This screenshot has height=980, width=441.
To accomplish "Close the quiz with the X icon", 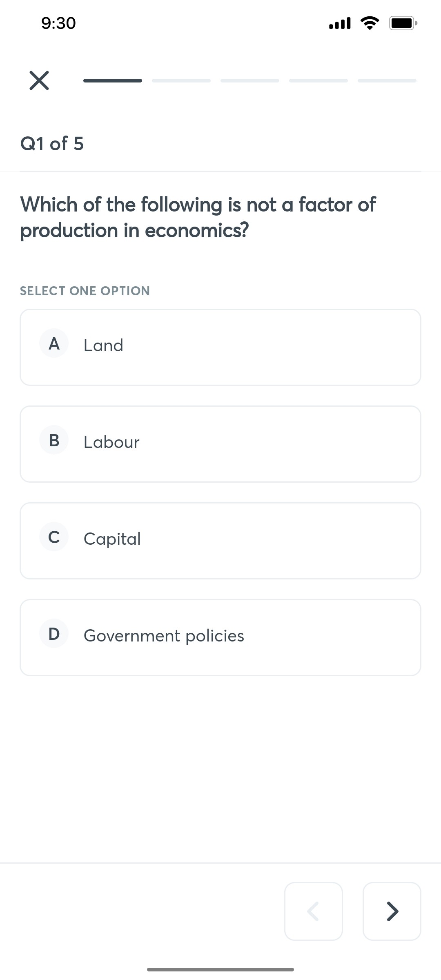I will (x=39, y=80).
